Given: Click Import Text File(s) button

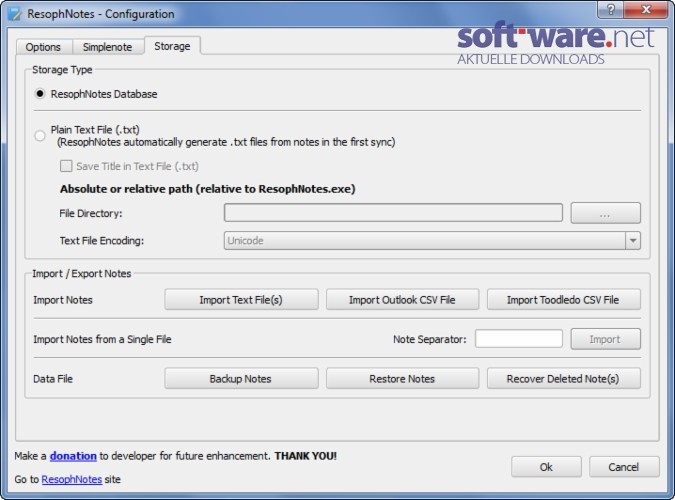Looking at the screenshot, I should (x=241, y=299).
